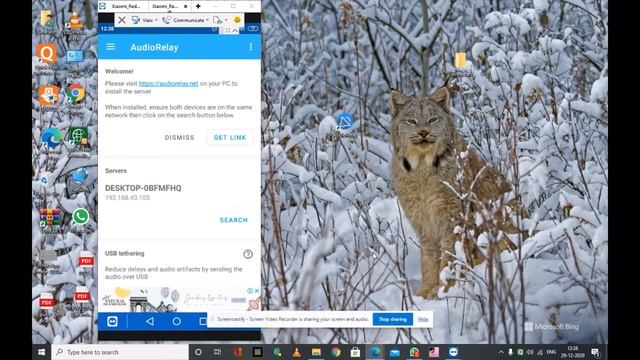The width and height of the screenshot is (640, 360).
Task: Open Mail app from taskbar
Action: tap(395, 352)
